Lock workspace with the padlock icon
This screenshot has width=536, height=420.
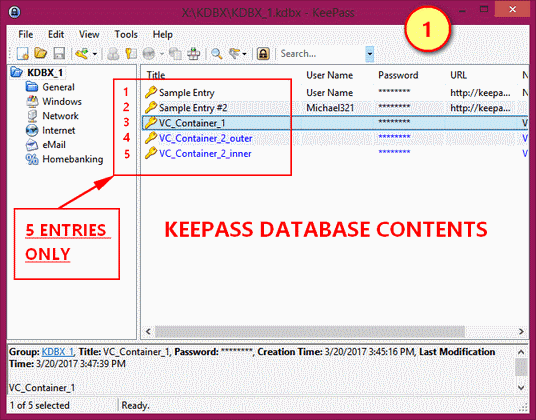[x=263, y=54]
